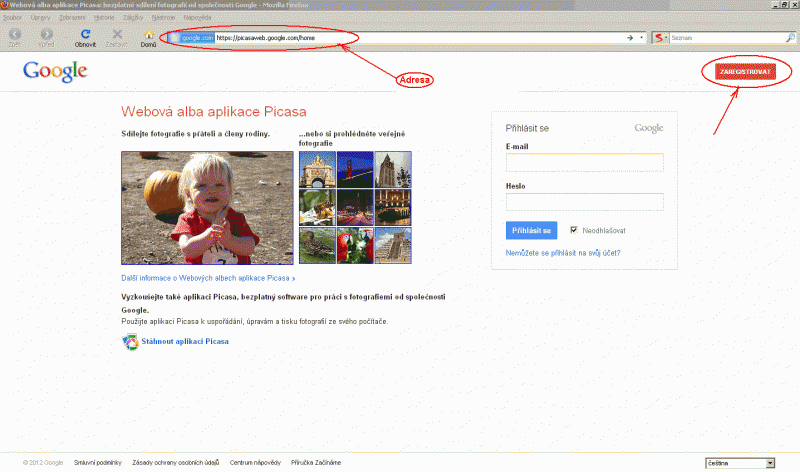Click the Stáhnout aplikaci Picasa link

(x=185, y=341)
